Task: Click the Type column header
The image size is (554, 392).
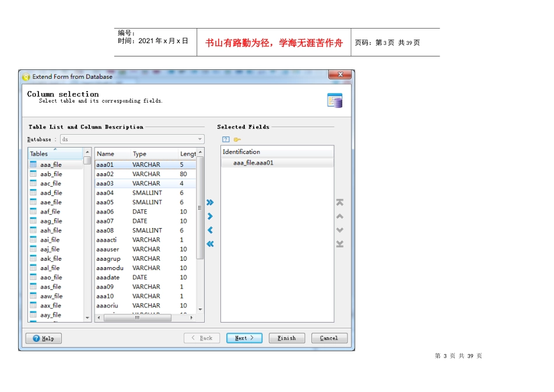Action: (154, 154)
